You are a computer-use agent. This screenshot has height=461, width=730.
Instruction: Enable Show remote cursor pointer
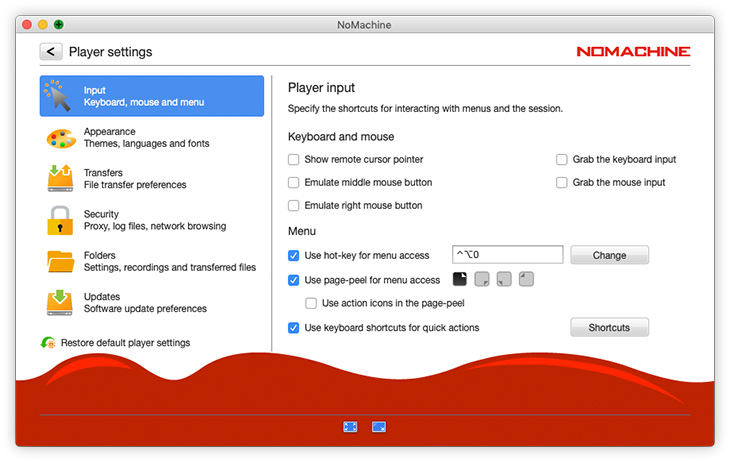point(294,159)
